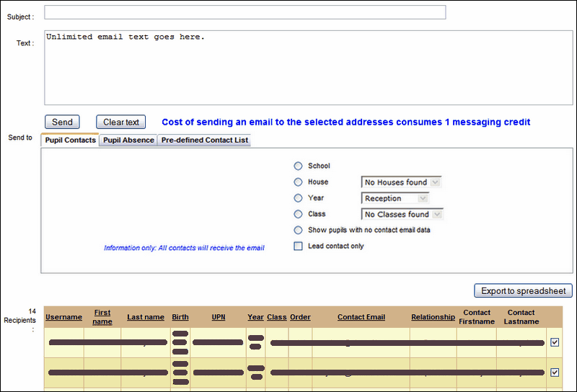Click the 'All contacts will receive' note
577x392 pixels.
click(184, 248)
